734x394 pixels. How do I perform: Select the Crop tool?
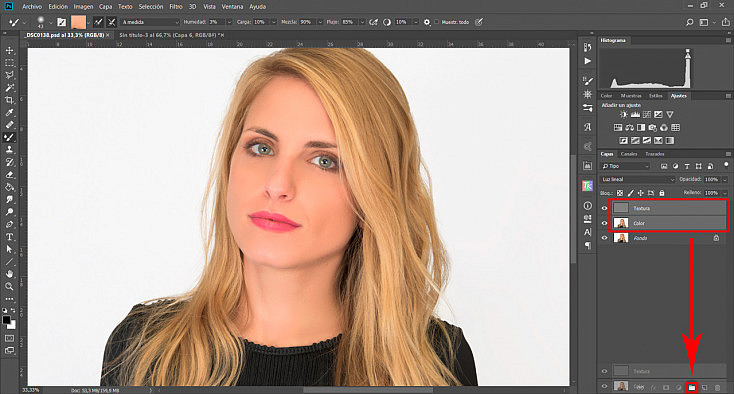9,100
